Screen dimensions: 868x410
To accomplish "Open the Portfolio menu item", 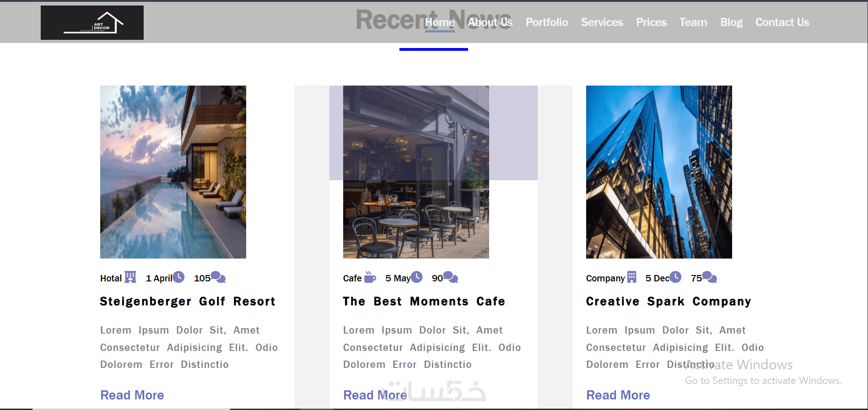I will point(547,22).
